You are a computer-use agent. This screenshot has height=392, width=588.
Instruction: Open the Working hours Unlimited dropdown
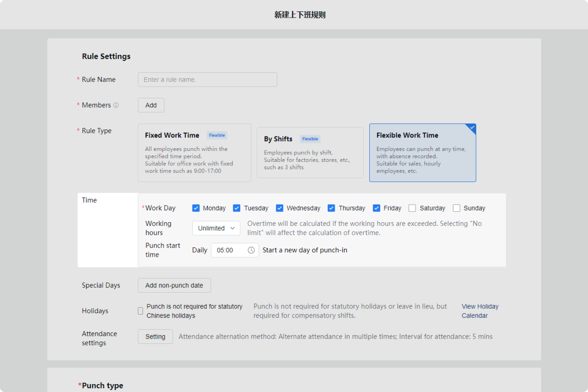coord(216,228)
